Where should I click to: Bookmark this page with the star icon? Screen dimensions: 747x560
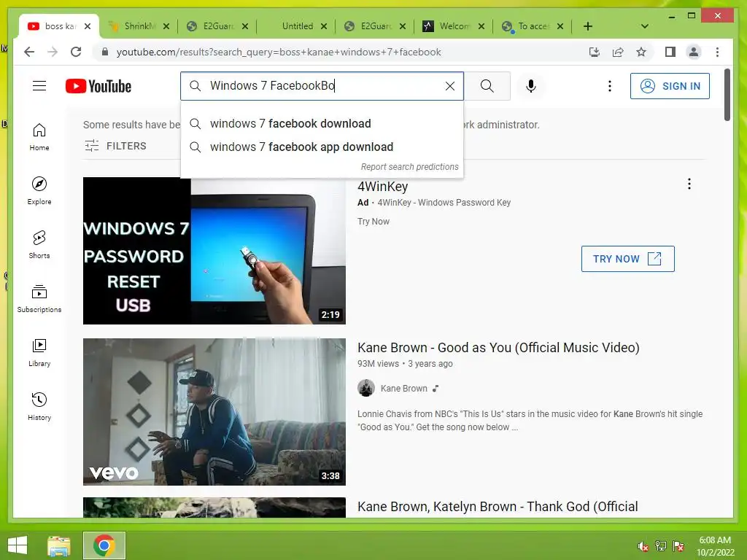coord(641,52)
